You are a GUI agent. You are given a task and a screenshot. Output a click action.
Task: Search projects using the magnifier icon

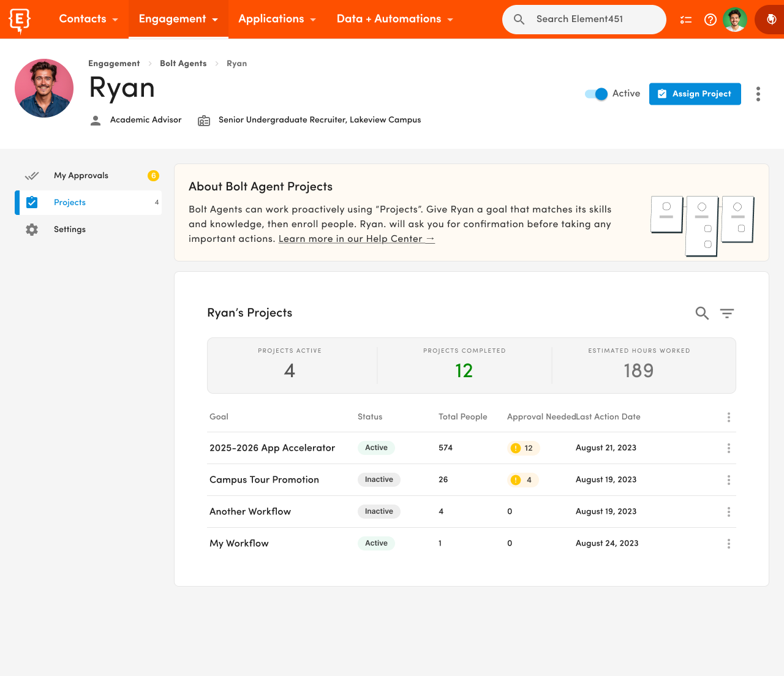[x=702, y=314]
